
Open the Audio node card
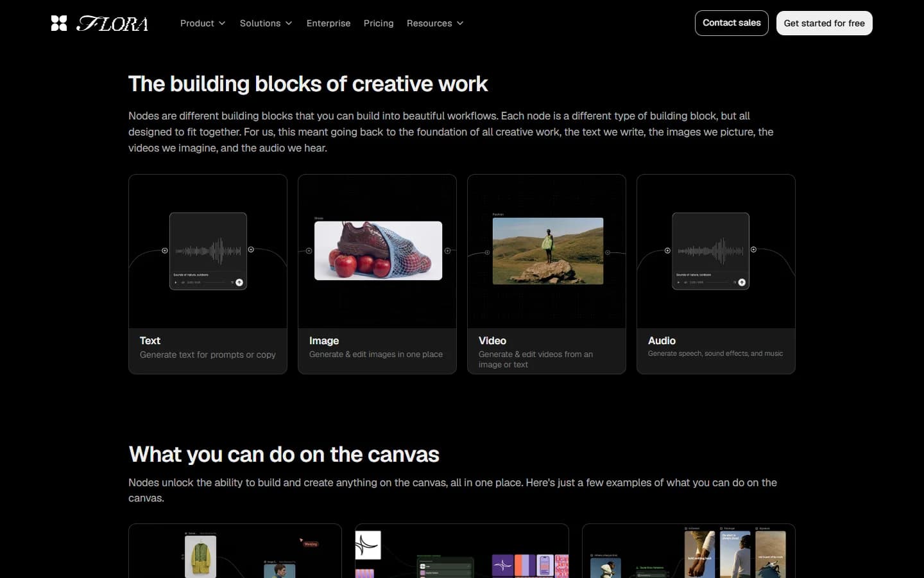pos(716,274)
